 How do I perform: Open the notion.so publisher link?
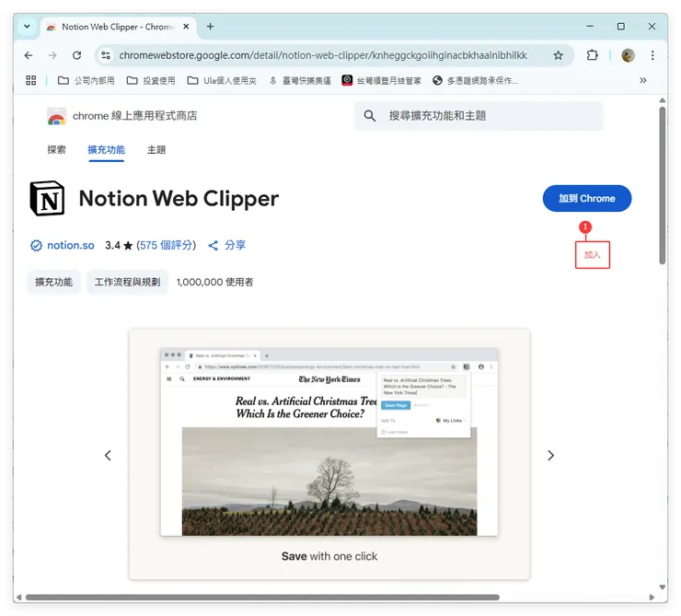[70, 246]
